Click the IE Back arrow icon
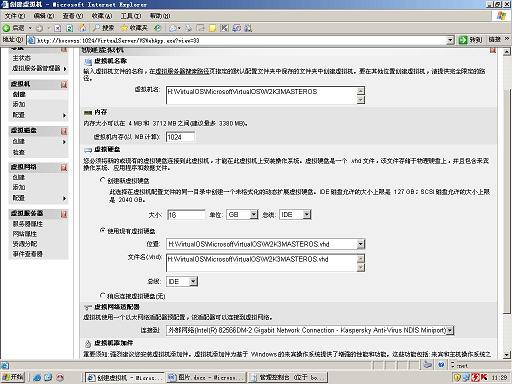 coord(6,28)
